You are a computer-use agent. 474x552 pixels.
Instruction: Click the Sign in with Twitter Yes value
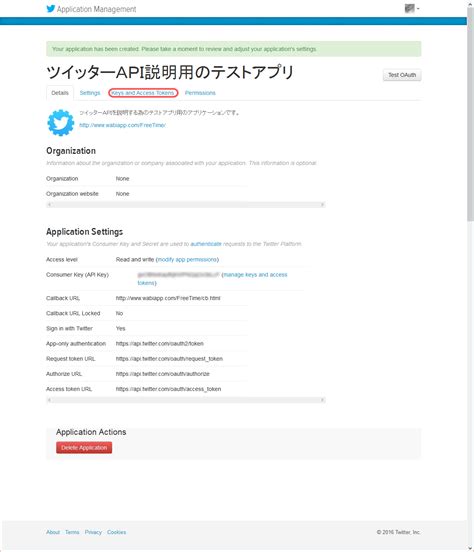point(120,328)
